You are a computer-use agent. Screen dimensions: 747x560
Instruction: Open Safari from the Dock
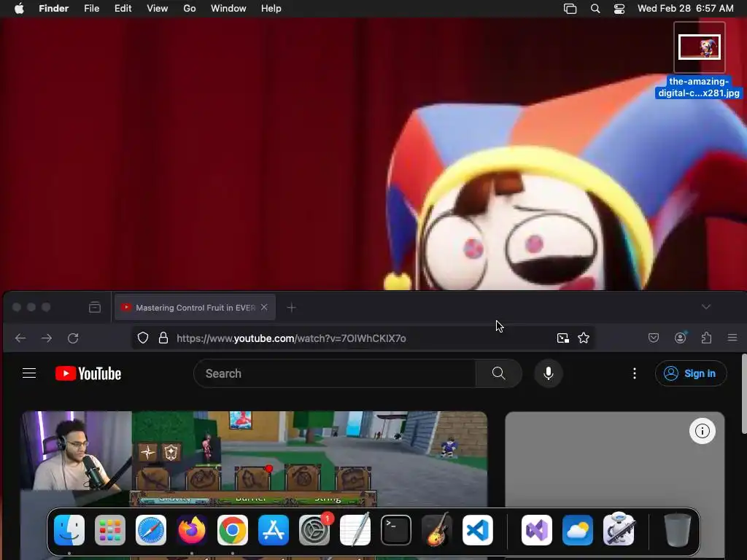pyautogui.click(x=151, y=530)
